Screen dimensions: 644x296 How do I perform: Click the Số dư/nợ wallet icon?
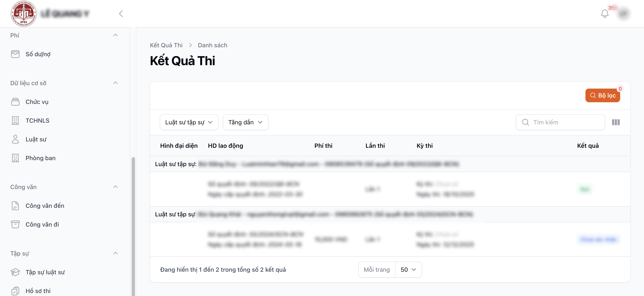pyautogui.click(x=15, y=54)
